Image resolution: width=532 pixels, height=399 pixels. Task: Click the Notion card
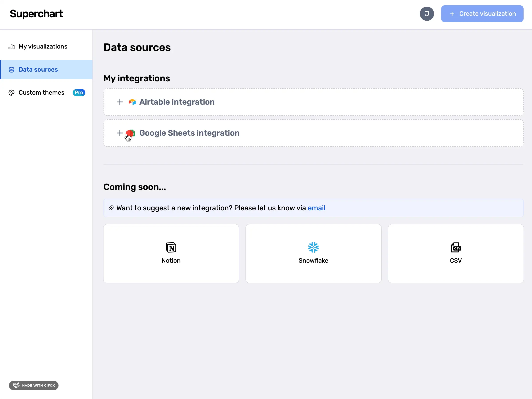171,254
